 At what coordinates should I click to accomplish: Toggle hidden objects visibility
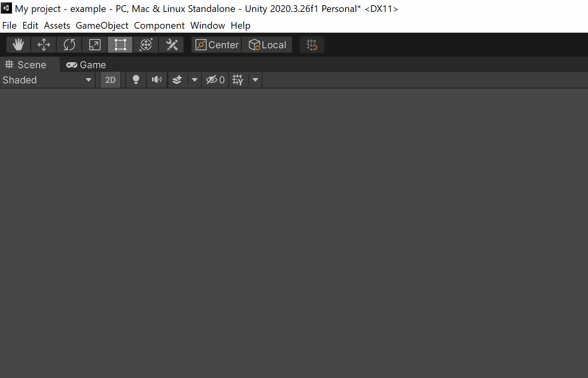(215, 80)
